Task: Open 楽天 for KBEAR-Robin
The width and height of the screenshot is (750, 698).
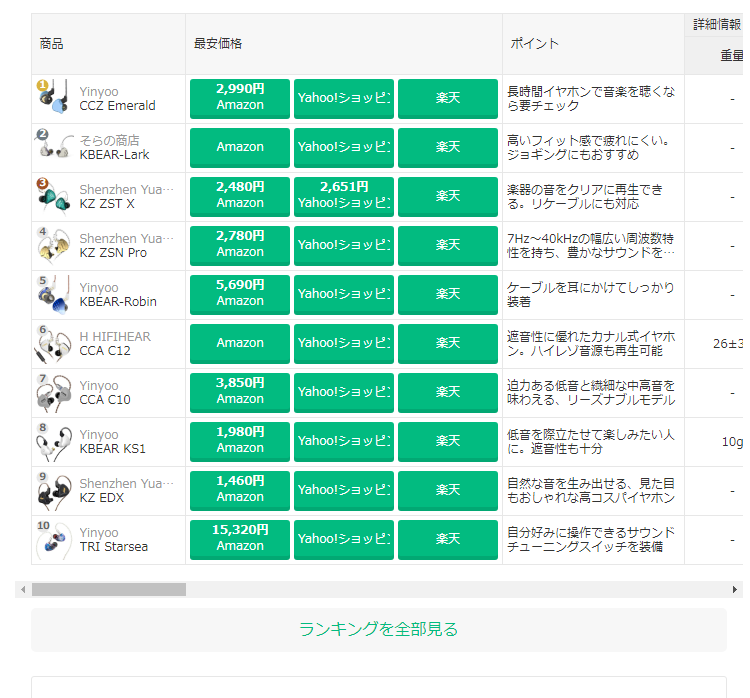Action: [x=448, y=294]
